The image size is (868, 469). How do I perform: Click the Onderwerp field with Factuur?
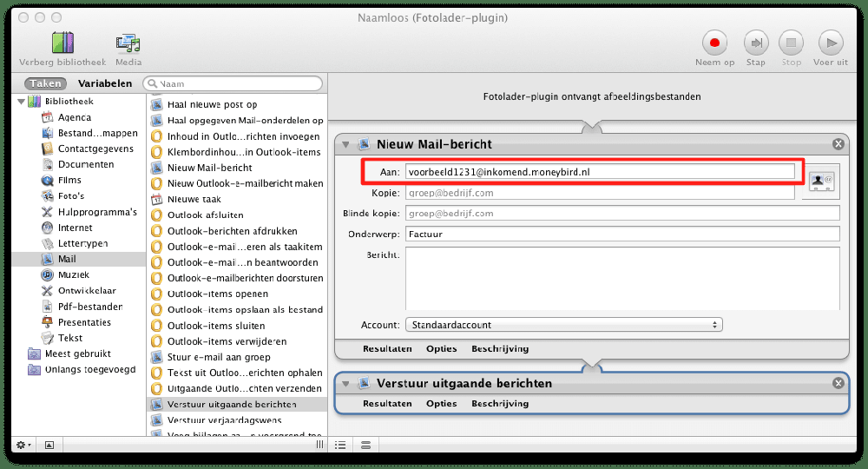622,234
